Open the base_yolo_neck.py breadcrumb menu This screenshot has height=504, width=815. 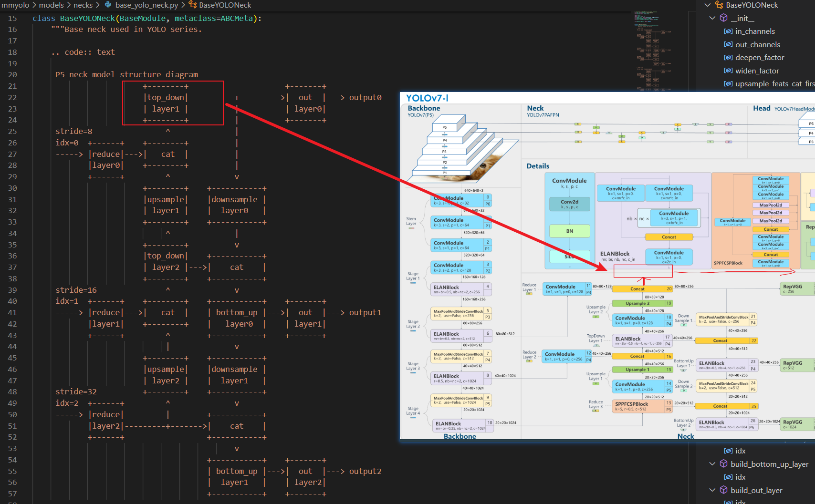pyautogui.click(x=146, y=5)
